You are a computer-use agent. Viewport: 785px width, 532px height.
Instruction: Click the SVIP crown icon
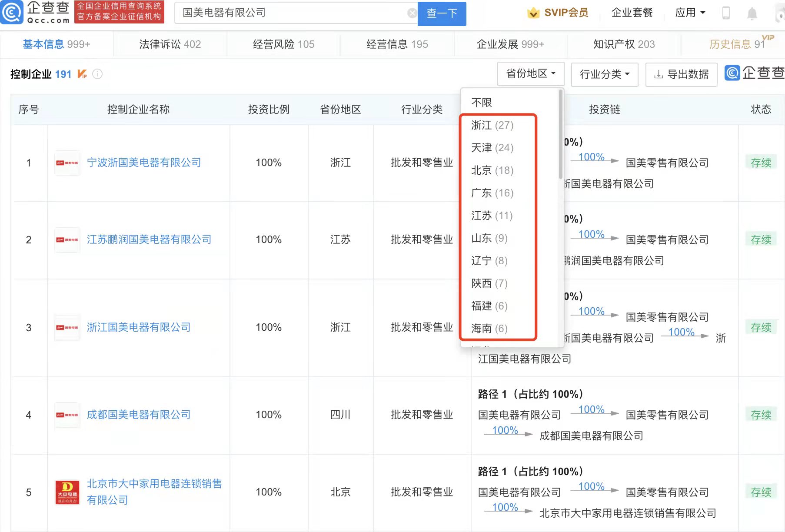pyautogui.click(x=533, y=13)
